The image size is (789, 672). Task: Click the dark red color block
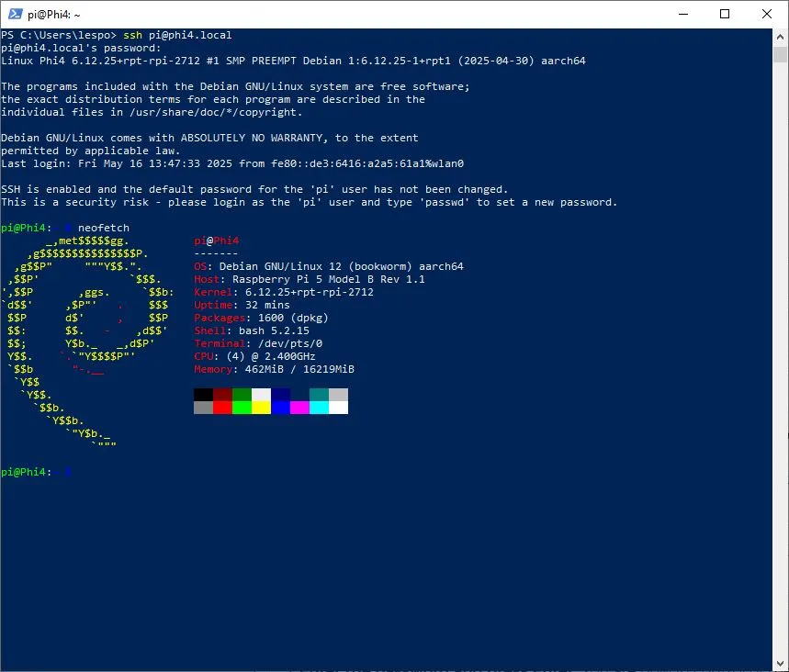[222, 395]
